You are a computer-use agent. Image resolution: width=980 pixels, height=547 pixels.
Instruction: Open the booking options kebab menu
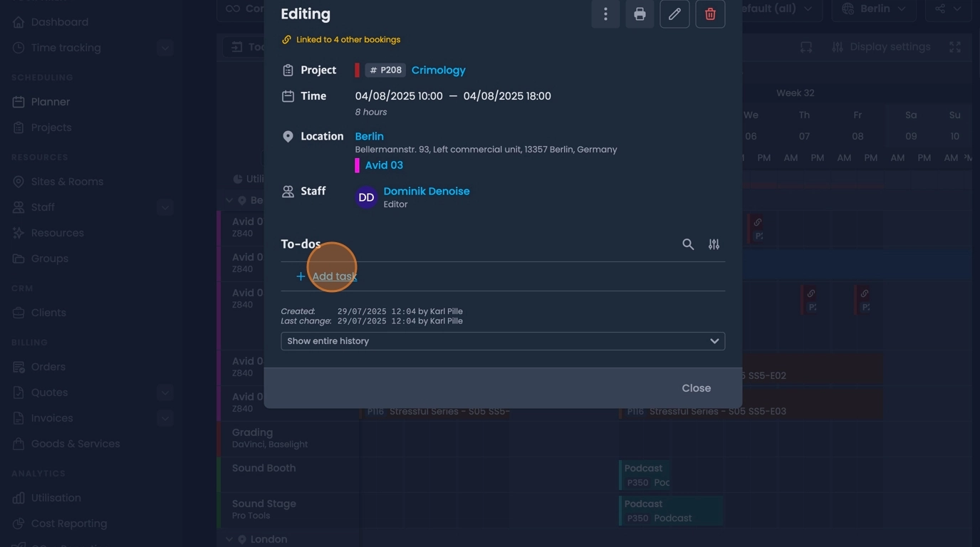point(605,14)
